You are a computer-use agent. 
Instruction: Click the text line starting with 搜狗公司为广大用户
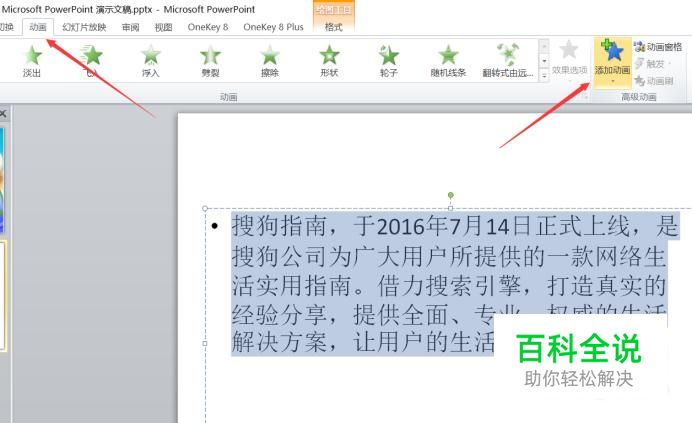[x=449, y=257]
